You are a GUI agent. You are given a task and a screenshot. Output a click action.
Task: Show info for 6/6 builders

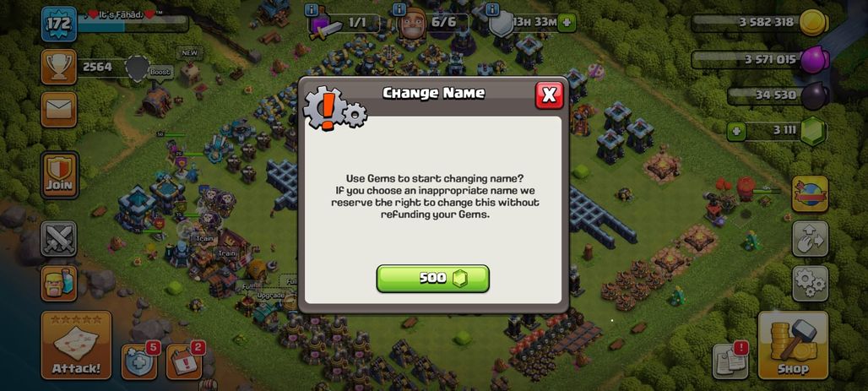(x=399, y=8)
